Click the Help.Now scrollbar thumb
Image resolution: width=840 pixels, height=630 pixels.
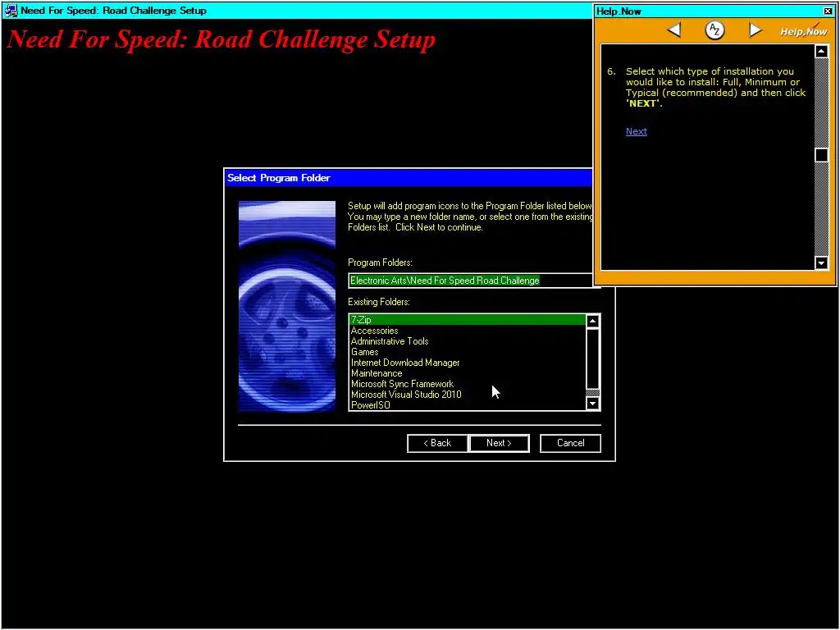821,155
